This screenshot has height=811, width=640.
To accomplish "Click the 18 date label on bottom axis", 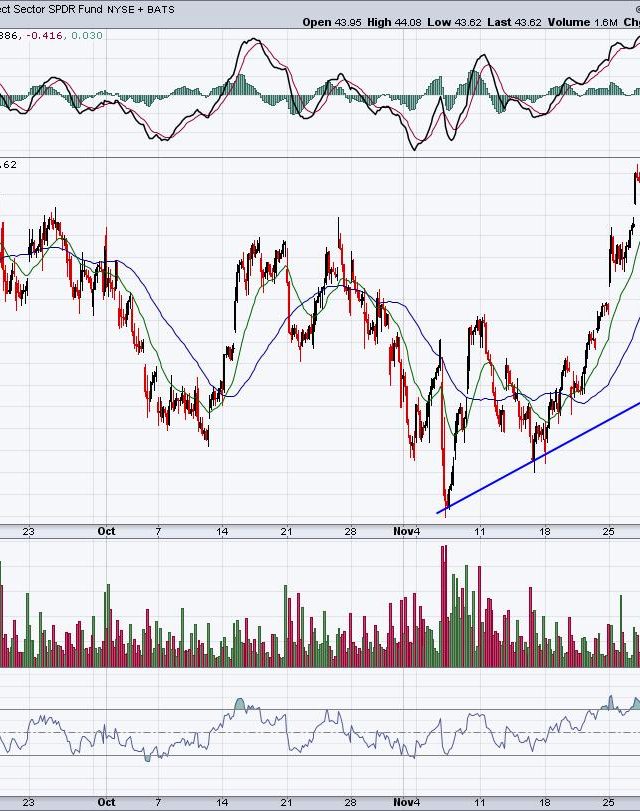I will (x=544, y=802).
